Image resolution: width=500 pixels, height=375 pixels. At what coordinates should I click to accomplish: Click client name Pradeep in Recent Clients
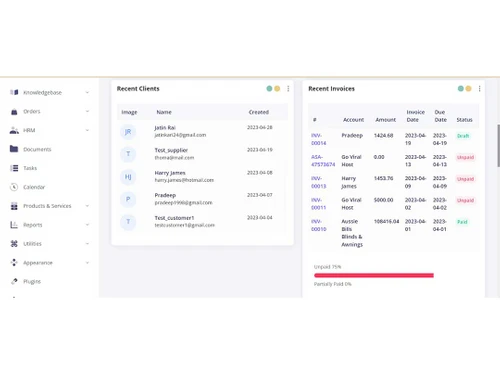(165, 195)
